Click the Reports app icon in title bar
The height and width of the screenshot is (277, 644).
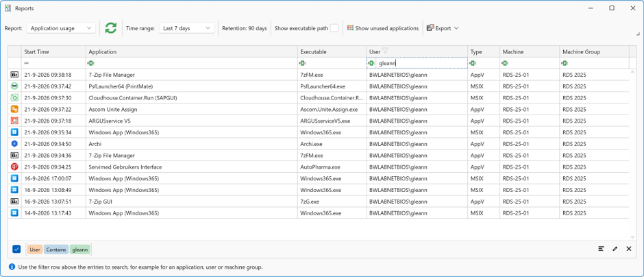tap(8, 8)
